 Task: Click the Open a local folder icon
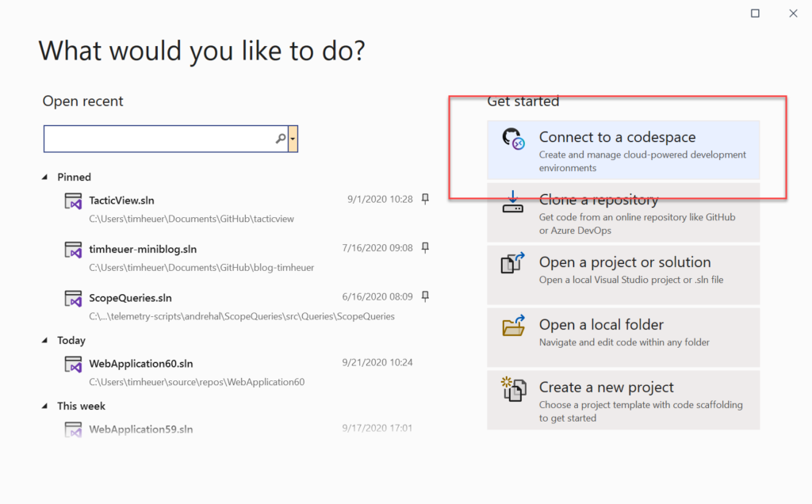click(x=513, y=326)
